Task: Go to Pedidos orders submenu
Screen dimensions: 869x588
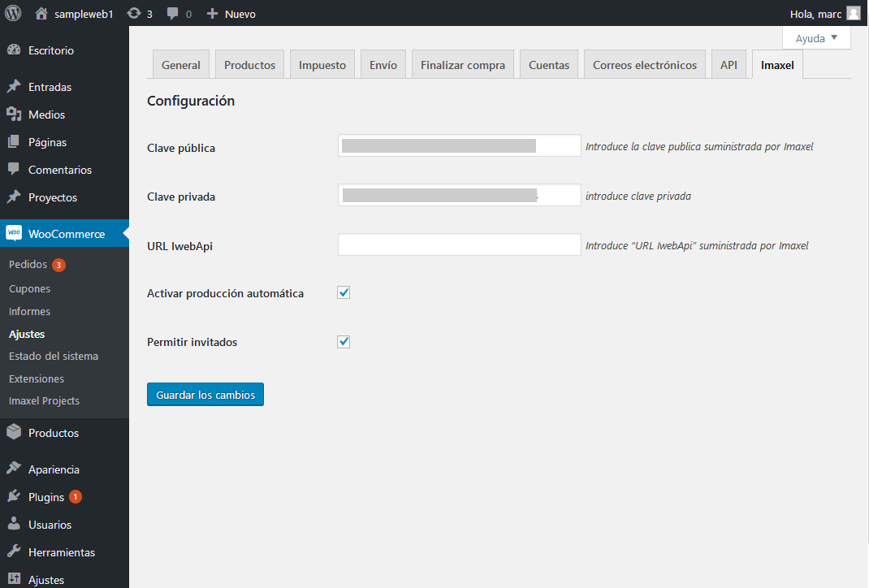Action: coord(28,265)
